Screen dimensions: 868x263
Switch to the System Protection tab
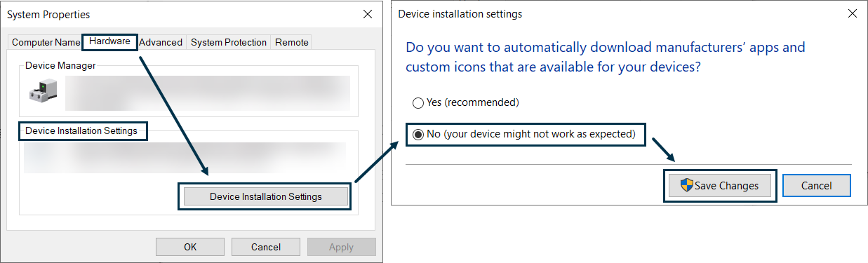[x=229, y=42]
